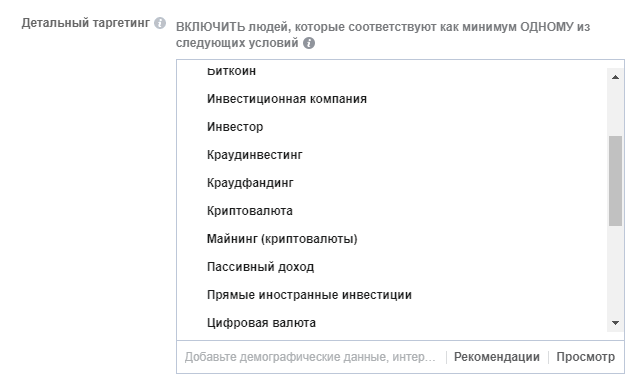Screen dimensions: 642x385
Task: Click the Детальный таргетинг label
Action: tap(86, 23)
